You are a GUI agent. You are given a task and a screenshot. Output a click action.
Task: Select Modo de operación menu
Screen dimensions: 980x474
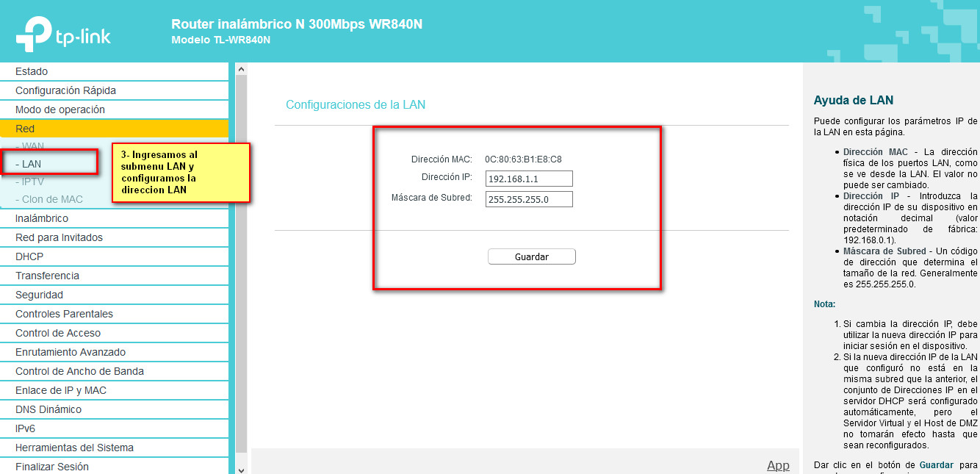pyautogui.click(x=60, y=109)
